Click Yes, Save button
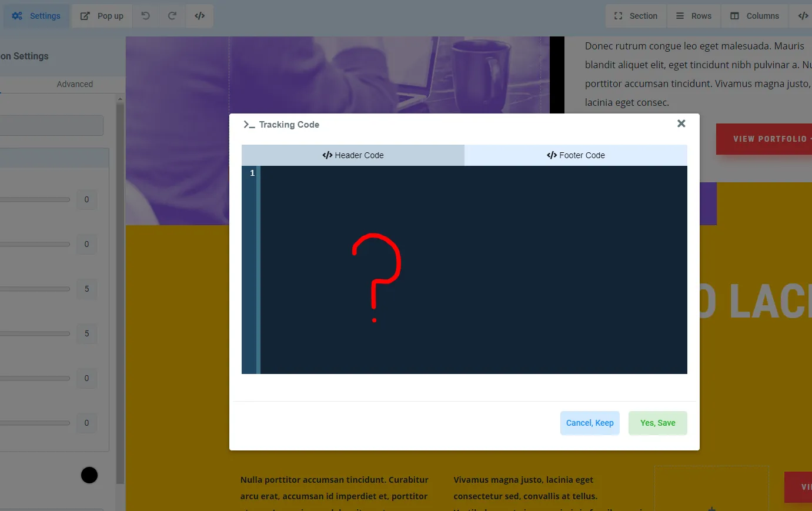This screenshot has height=511, width=812. tap(658, 423)
